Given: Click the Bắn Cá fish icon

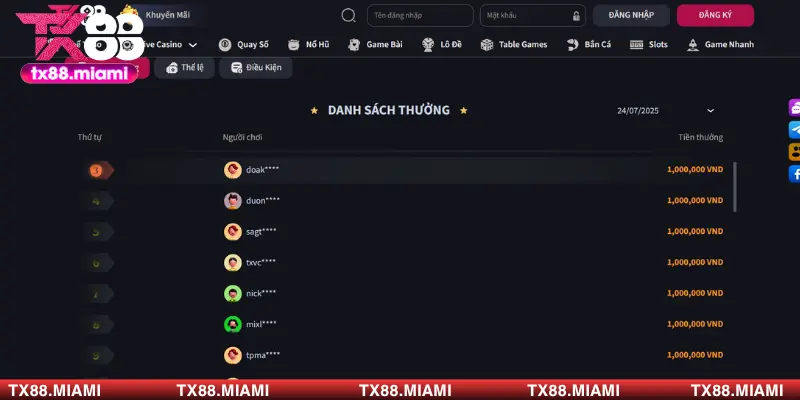Looking at the screenshot, I should (x=572, y=44).
